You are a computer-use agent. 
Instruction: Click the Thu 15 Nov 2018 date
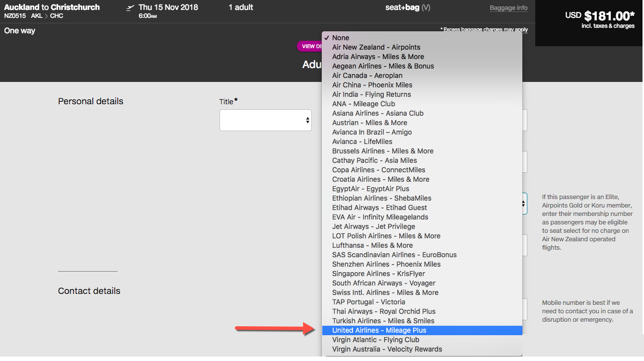click(x=168, y=7)
